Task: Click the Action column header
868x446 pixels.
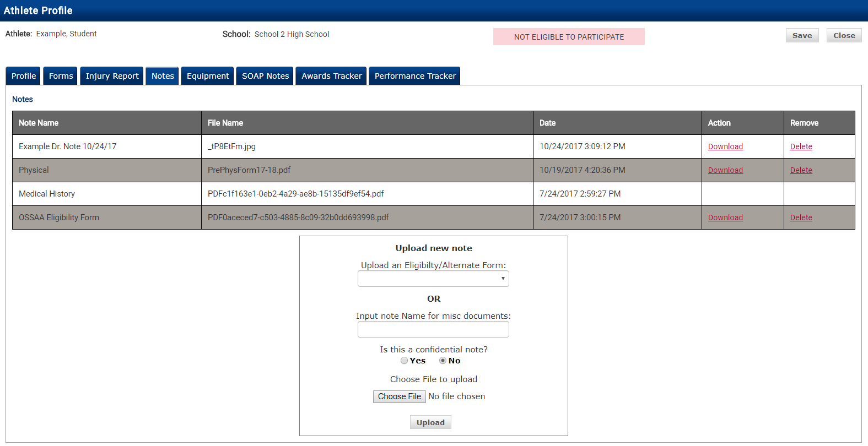Action: tap(742, 123)
